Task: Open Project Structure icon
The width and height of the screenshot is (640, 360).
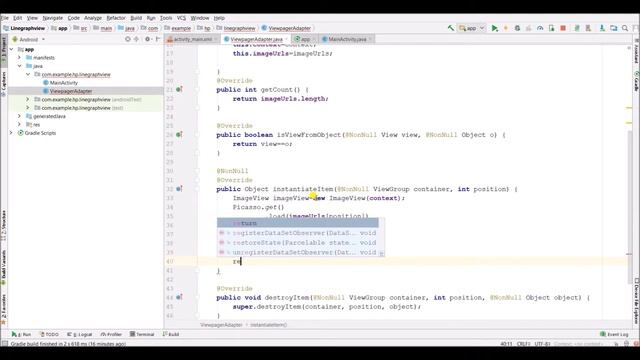Action: (613, 28)
